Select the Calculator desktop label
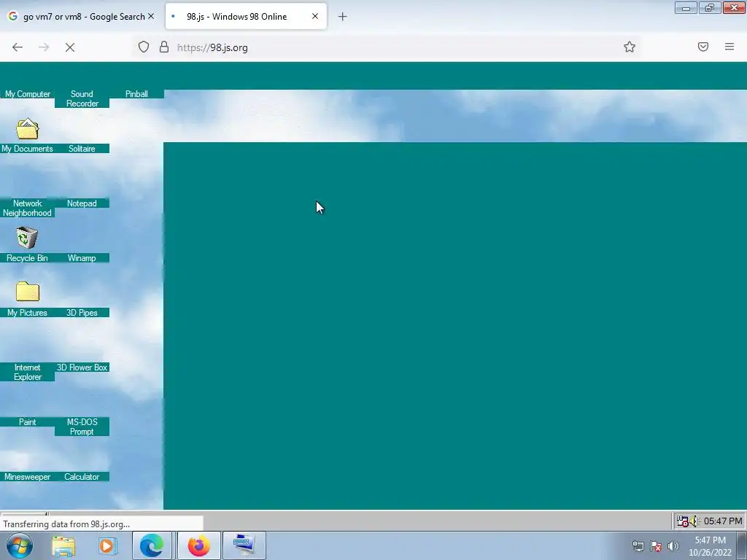 coord(82,477)
